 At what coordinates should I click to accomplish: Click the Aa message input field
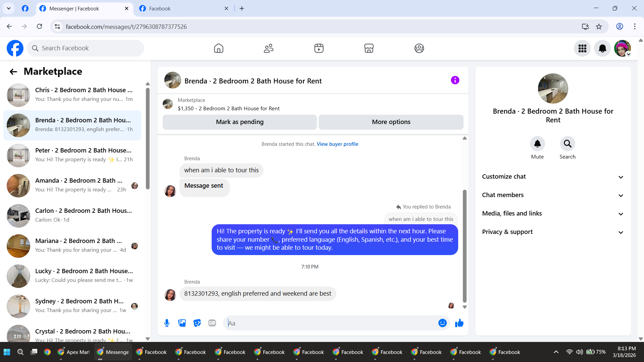coord(330,323)
